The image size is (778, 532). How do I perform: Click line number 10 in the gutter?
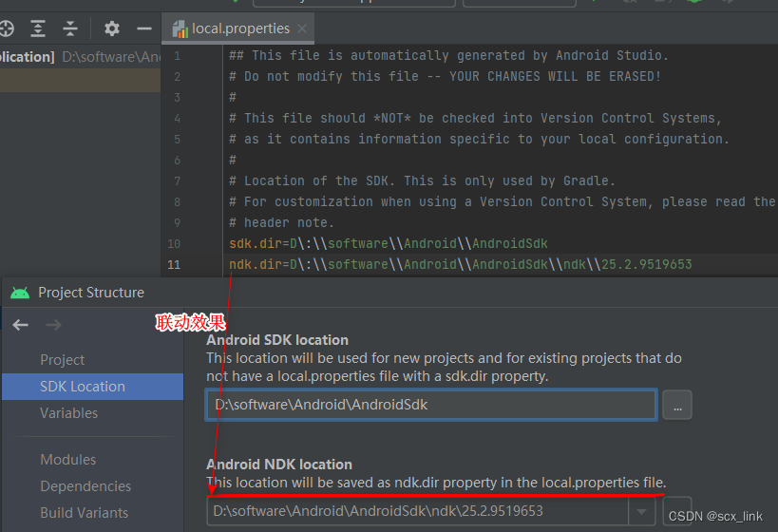(174, 243)
